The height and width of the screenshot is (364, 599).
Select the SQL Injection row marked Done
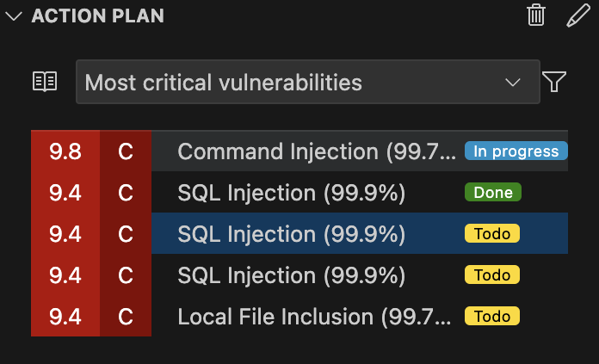[291, 193]
